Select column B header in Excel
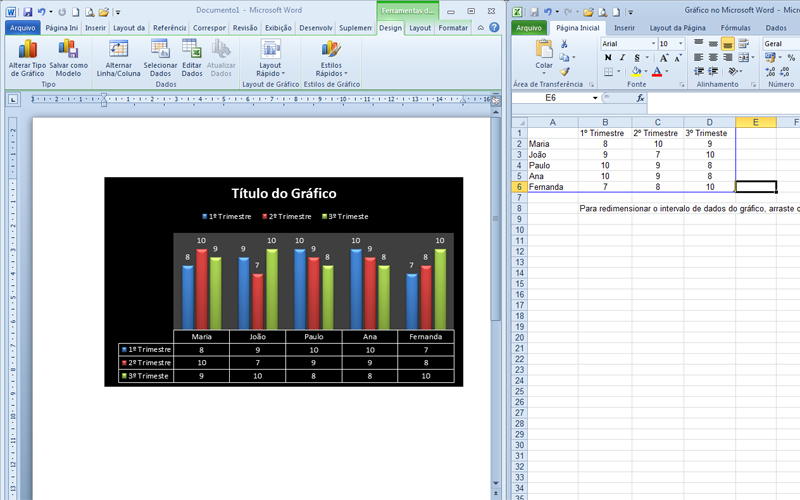This screenshot has width=800, height=500. (x=605, y=122)
